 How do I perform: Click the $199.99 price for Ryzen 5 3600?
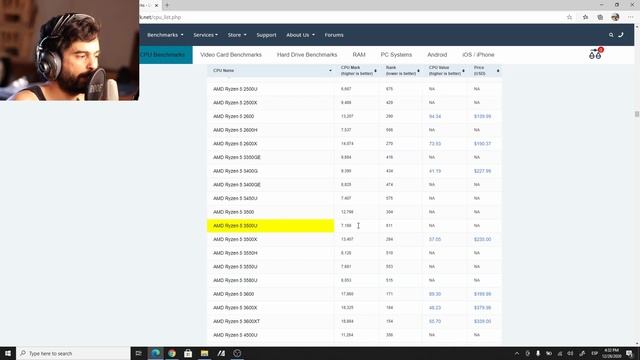482,294
